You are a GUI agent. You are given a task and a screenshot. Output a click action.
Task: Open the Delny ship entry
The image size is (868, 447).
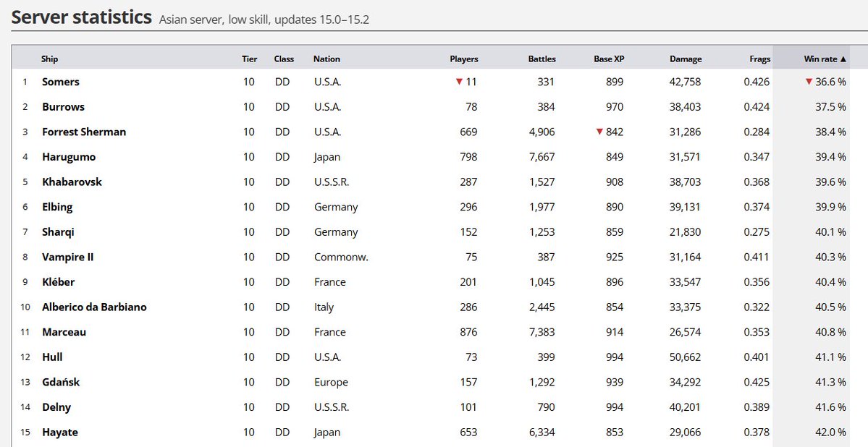tap(56, 407)
